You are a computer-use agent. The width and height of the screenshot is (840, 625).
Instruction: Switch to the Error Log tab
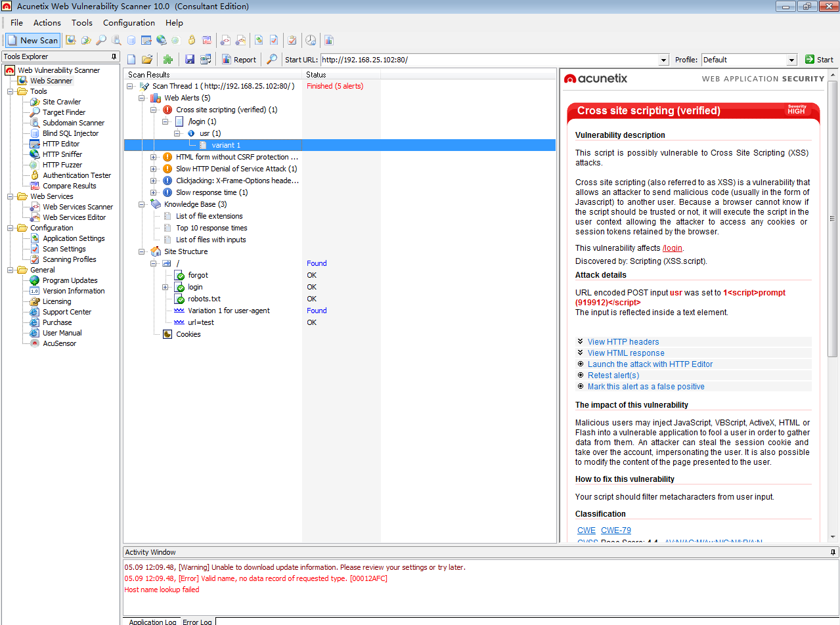pyautogui.click(x=197, y=621)
